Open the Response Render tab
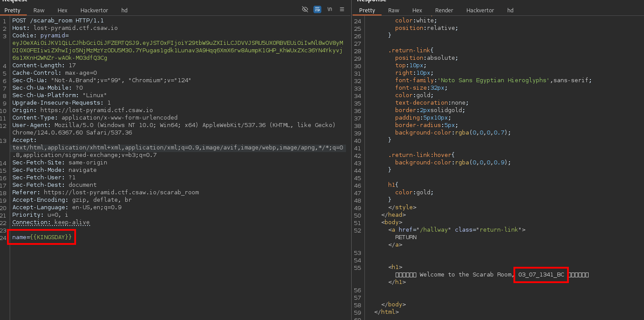The width and height of the screenshot is (644, 320). [x=444, y=10]
